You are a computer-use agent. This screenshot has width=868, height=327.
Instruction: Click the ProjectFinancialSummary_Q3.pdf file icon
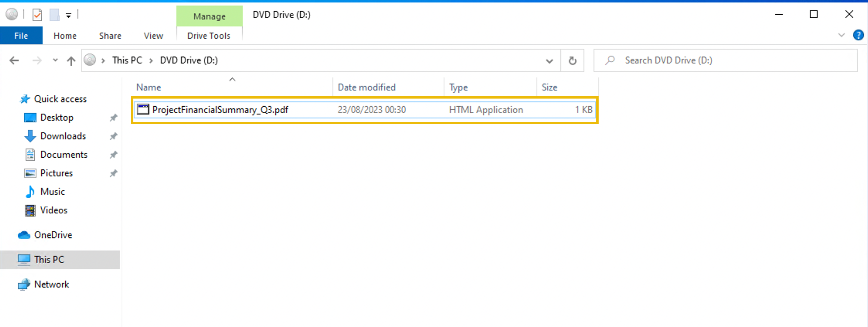143,110
